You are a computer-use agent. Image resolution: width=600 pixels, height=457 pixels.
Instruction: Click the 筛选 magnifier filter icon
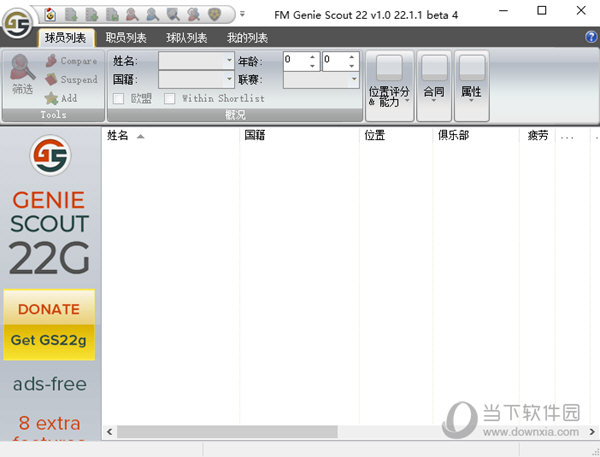pos(22,67)
